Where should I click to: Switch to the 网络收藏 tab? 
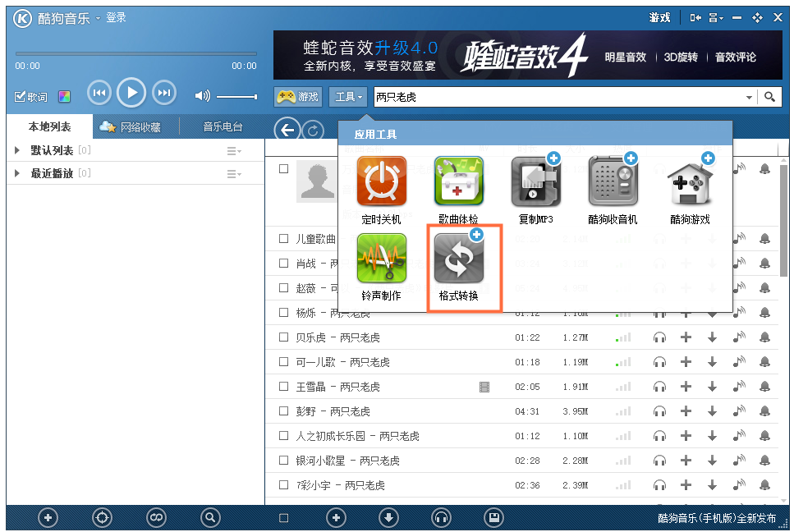pos(131,127)
